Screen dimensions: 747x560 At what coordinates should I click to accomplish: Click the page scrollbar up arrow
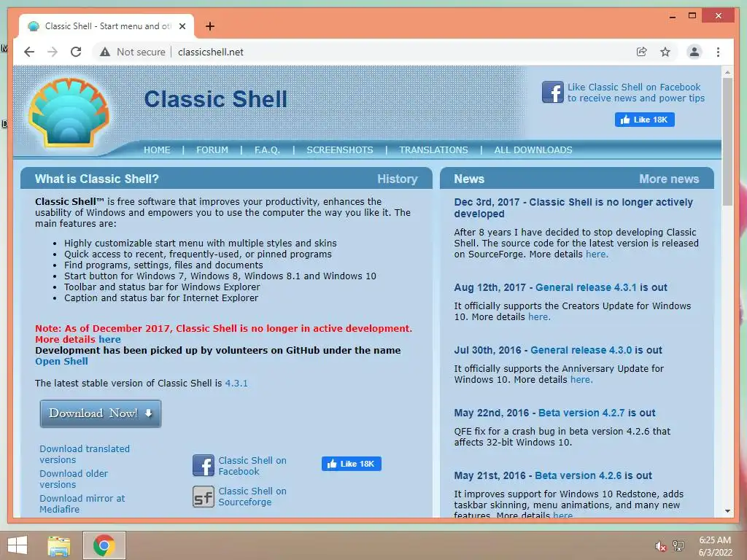(727, 72)
